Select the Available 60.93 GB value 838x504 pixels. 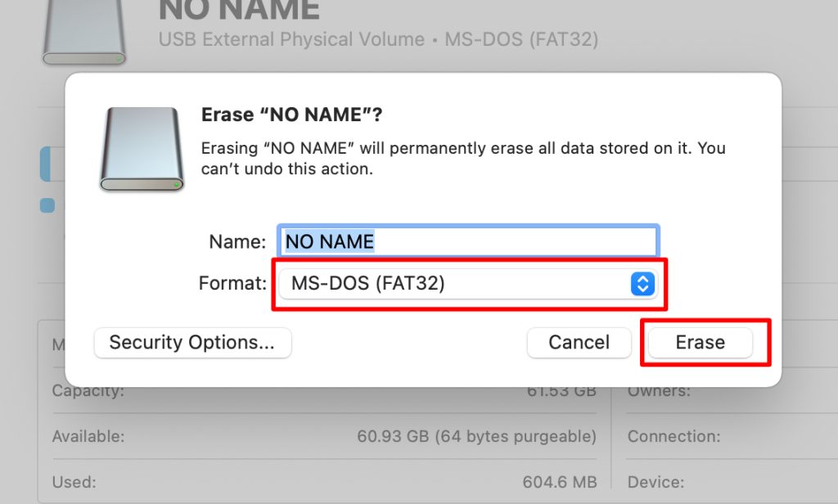(x=477, y=437)
